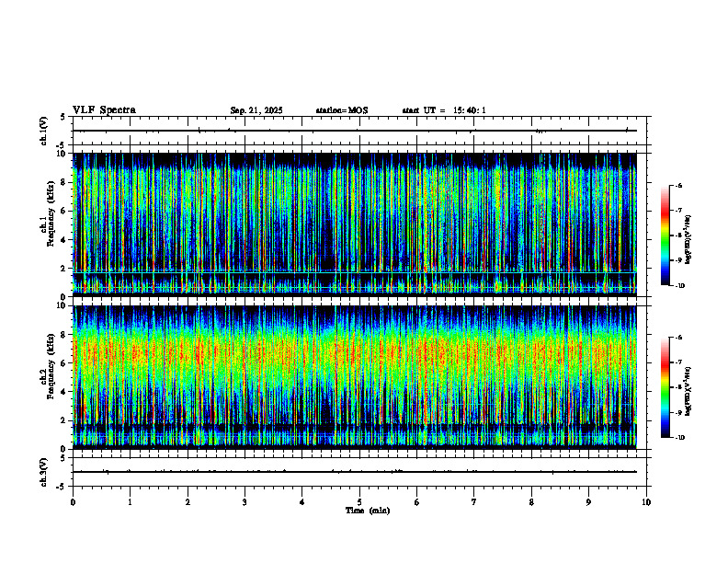Image resolution: width=728 pixels, height=563 pixels.
Task: Click time axis tick label '8'
Action: pos(531,502)
